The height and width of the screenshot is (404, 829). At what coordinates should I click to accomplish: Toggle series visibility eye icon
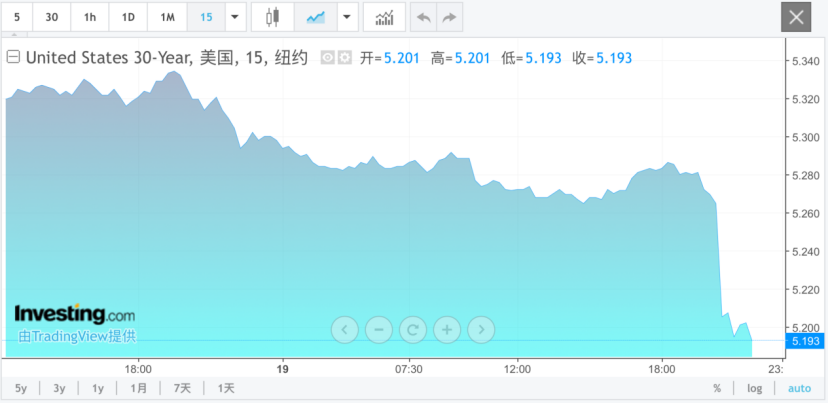click(328, 58)
